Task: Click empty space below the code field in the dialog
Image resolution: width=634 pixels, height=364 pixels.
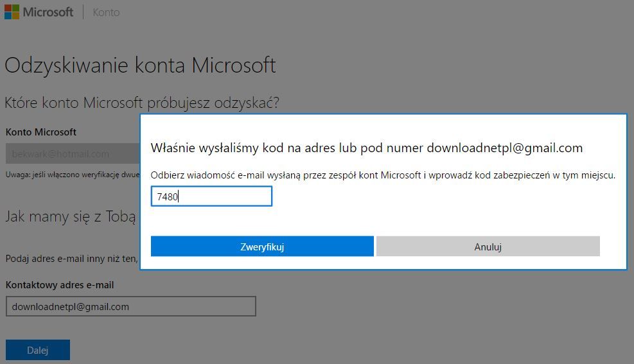Action: (383, 221)
